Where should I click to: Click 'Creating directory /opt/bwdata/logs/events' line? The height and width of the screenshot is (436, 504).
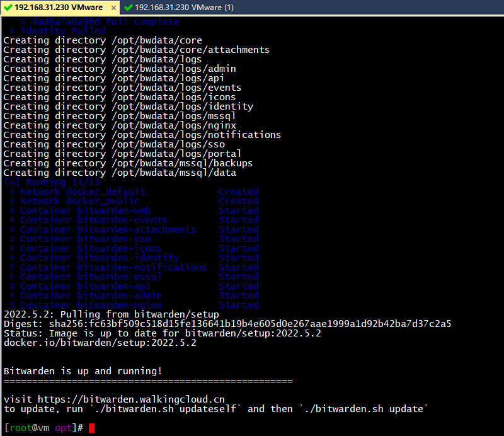click(122, 88)
